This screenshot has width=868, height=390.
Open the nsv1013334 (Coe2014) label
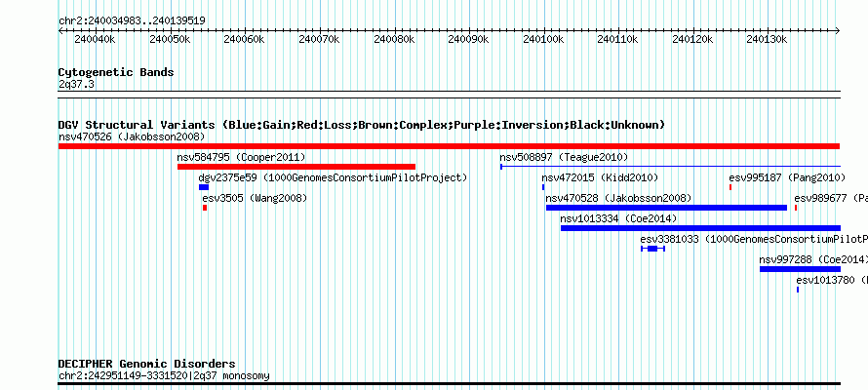pyautogui.click(x=619, y=218)
